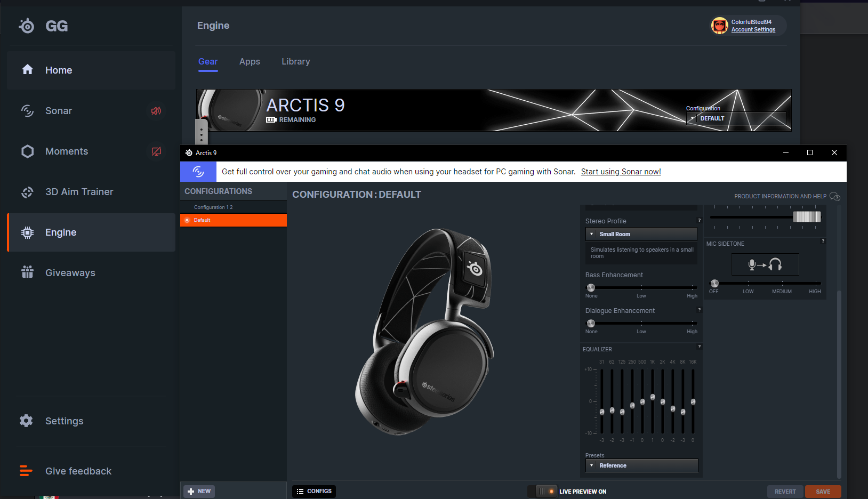
Task: Click the Sonar muted audio status icon
Action: (156, 111)
